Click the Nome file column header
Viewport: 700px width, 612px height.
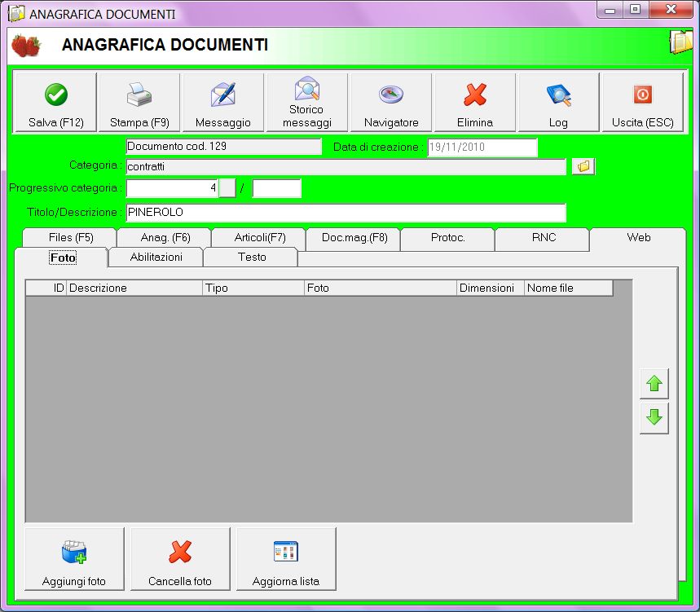569,288
